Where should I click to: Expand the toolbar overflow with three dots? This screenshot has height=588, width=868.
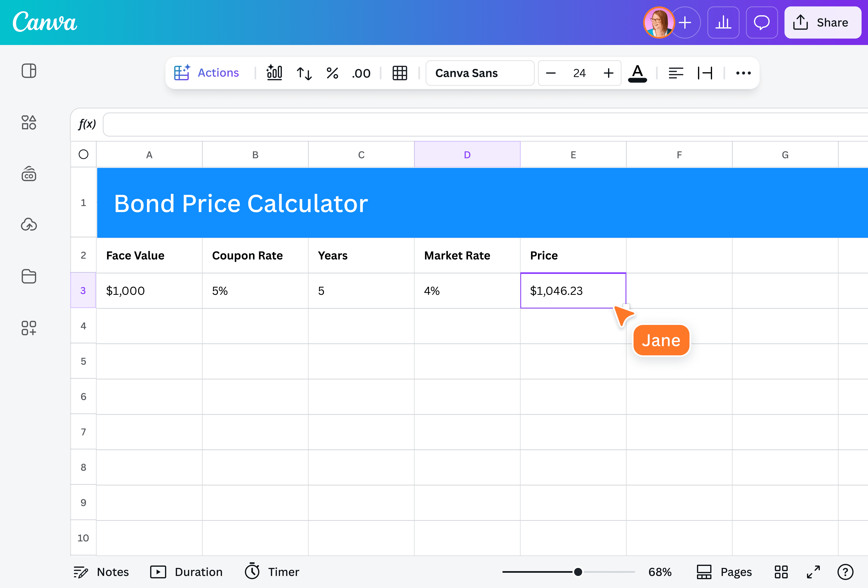tap(743, 73)
